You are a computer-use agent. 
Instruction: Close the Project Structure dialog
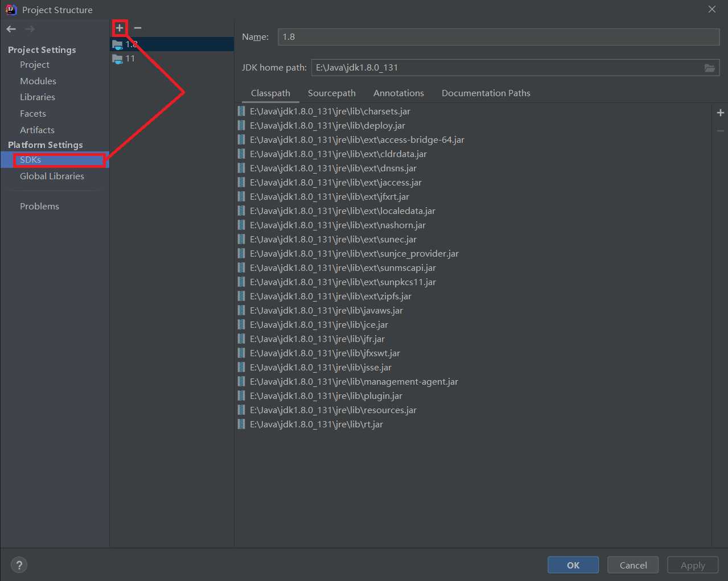coord(712,10)
